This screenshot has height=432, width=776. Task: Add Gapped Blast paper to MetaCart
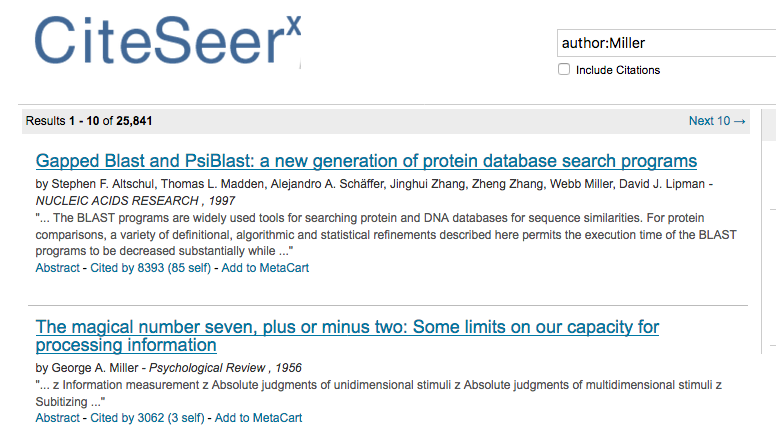[x=265, y=268]
